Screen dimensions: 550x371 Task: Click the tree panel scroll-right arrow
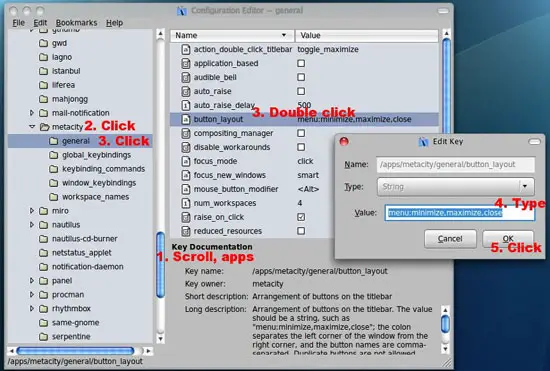coord(148,351)
